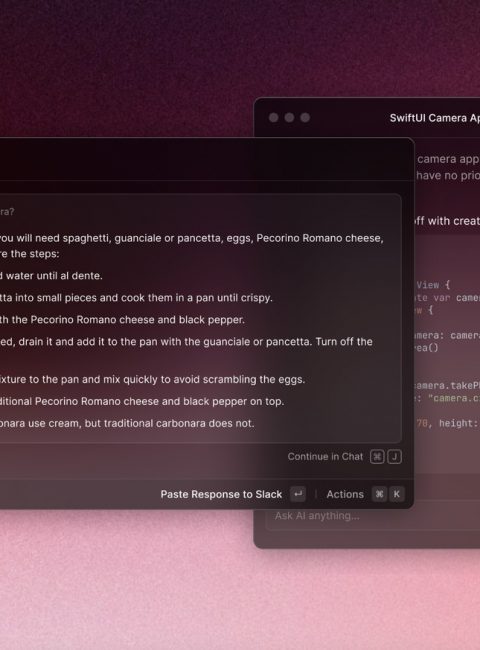
Task: Paste Response to Slack
Action: pyautogui.click(x=221, y=494)
